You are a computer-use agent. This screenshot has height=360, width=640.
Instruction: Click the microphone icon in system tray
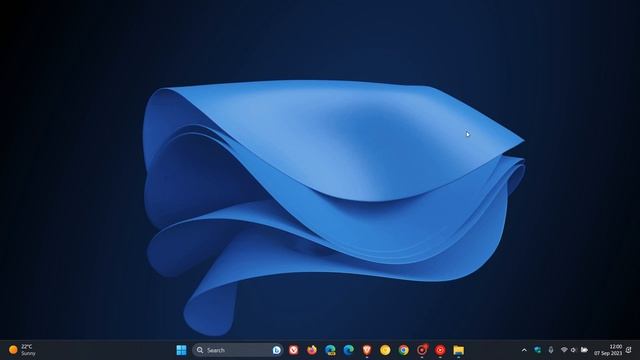click(551, 350)
